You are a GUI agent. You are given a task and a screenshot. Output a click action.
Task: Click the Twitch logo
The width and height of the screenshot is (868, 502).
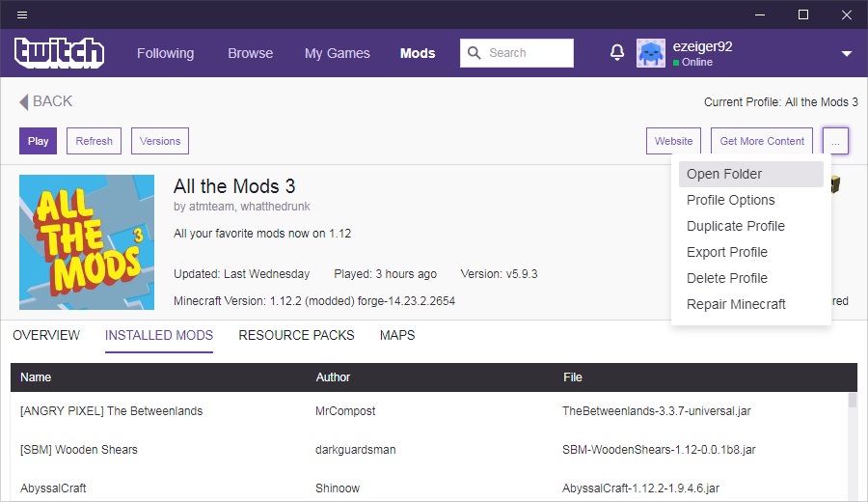coord(59,53)
